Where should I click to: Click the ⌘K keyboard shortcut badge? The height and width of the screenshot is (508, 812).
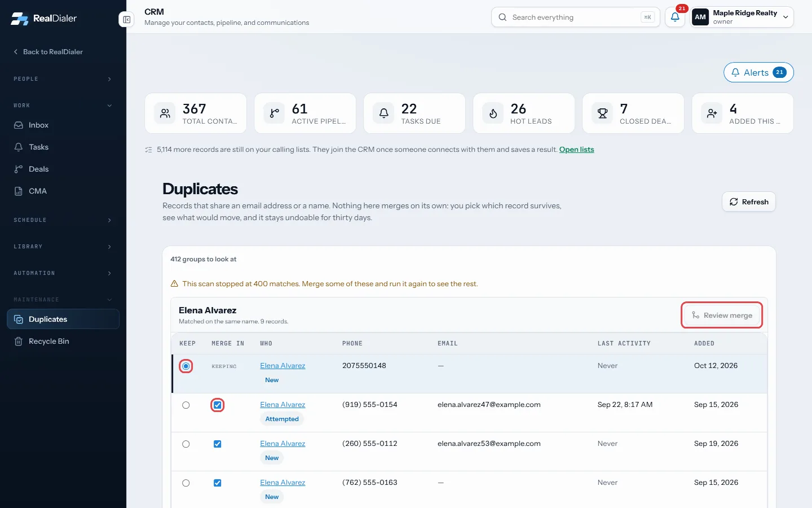[x=647, y=17]
